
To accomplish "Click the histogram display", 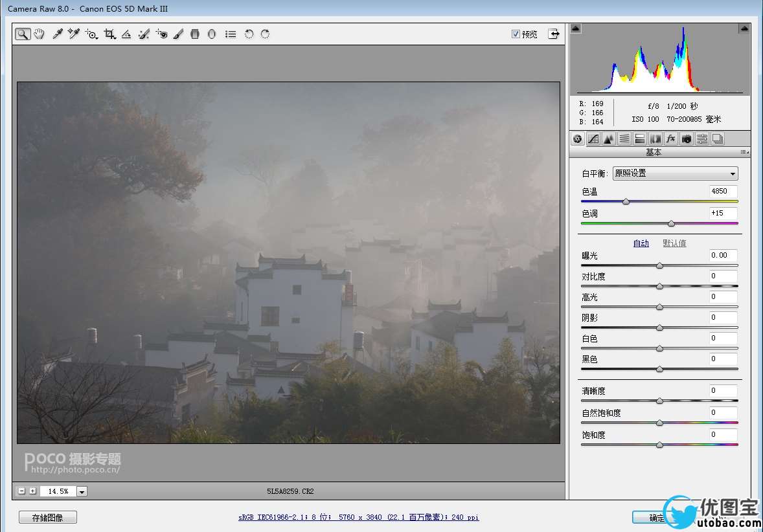I will click(x=660, y=59).
